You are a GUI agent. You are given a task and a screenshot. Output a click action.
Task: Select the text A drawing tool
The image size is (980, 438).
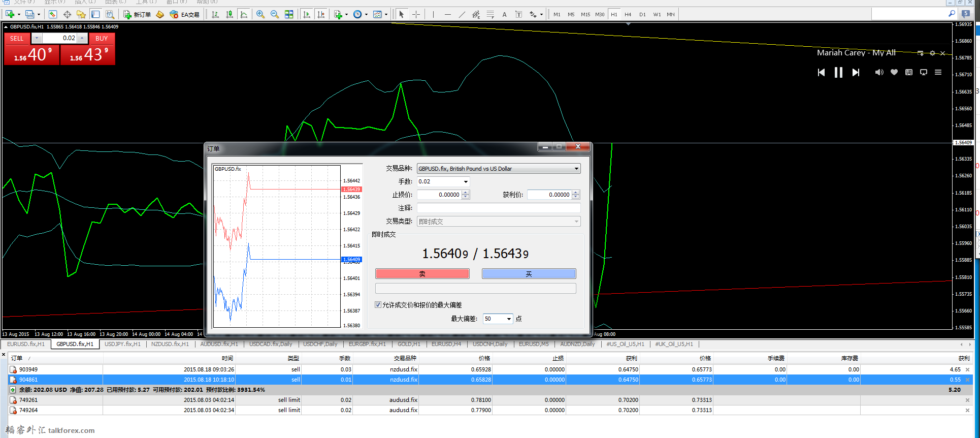pos(504,14)
